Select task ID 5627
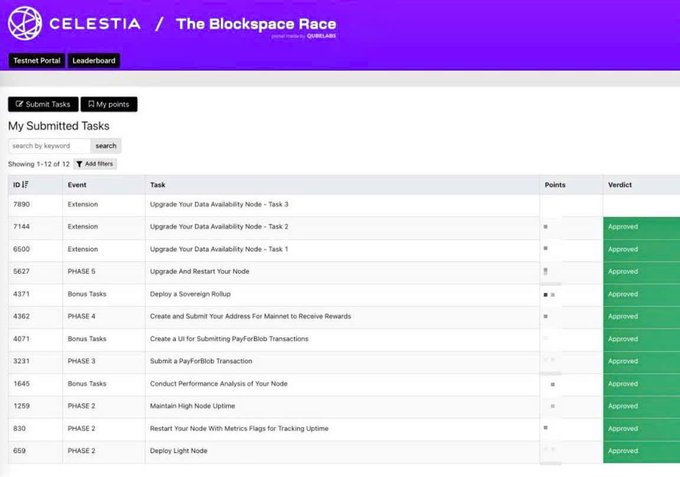This screenshot has height=477, width=680. click(x=21, y=271)
